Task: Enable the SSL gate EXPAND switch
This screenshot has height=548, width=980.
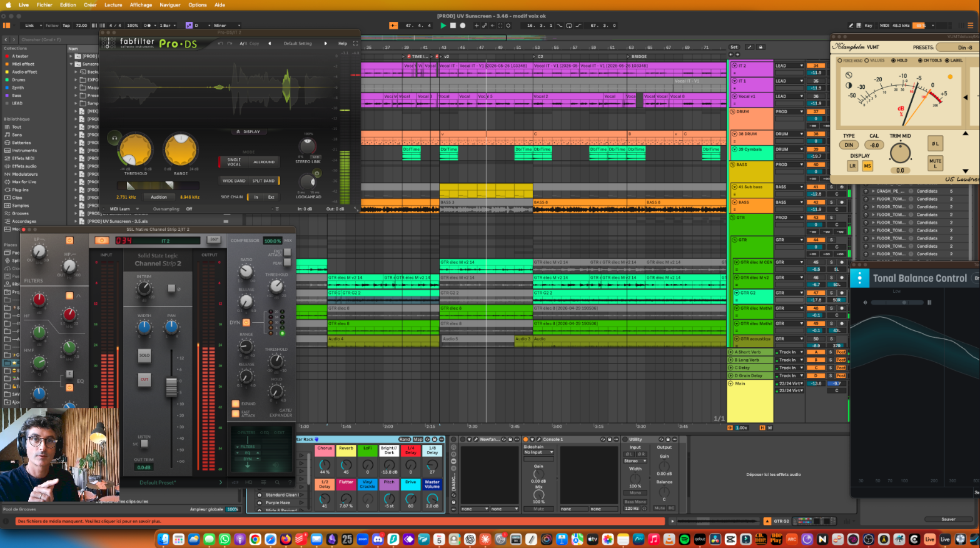Action: coord(236,404)
